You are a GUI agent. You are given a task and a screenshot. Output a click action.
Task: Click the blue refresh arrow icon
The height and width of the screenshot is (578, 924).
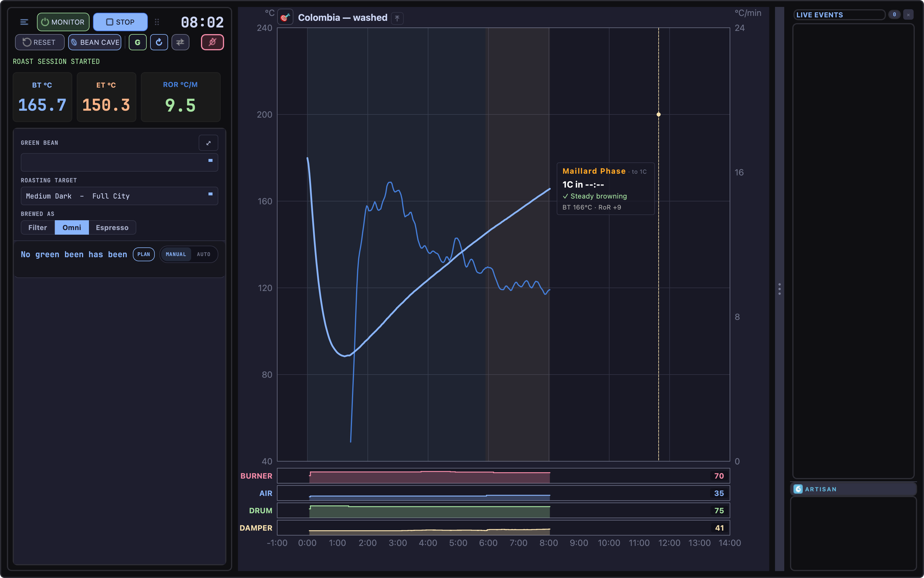[159, 42]
